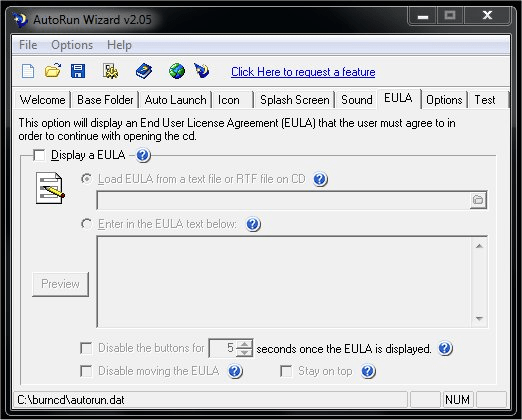Check Disable the buttons for checkbox
This screenshot has height=420, width=522.
pos(86,348)
